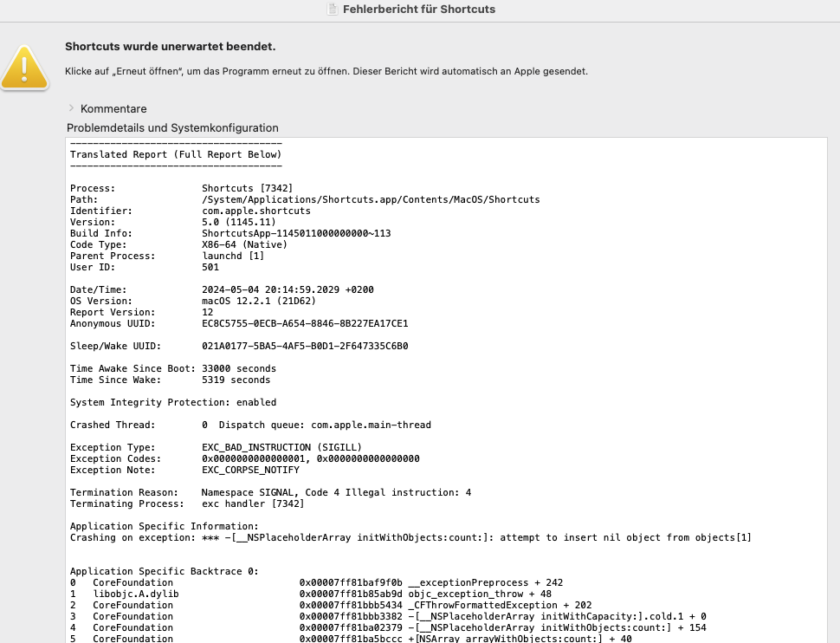This screenshot has width=840, height=643.
Task: Click the 'libobjc.A.dylib' library name
Action: point(136,594)
